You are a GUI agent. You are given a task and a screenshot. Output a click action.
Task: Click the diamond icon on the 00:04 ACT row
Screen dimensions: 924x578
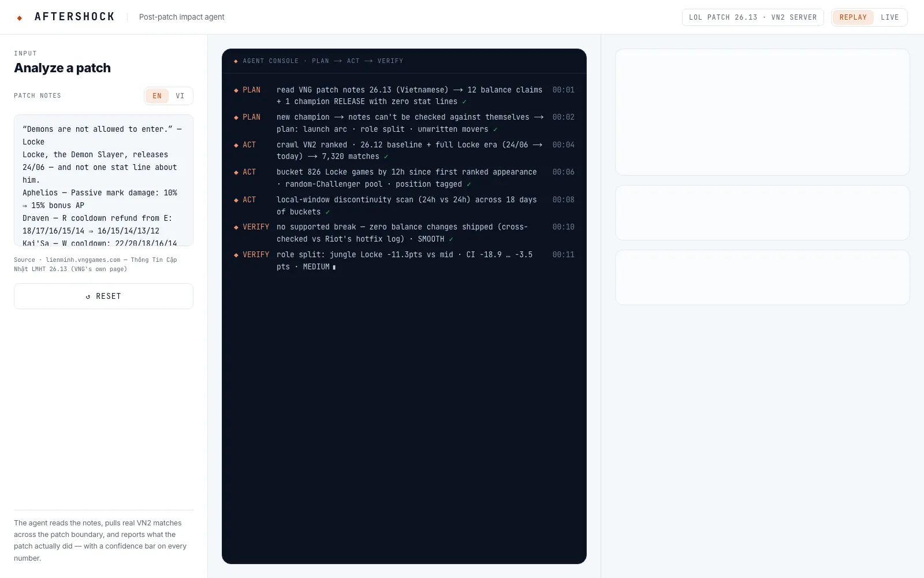[x=236, y=145]
